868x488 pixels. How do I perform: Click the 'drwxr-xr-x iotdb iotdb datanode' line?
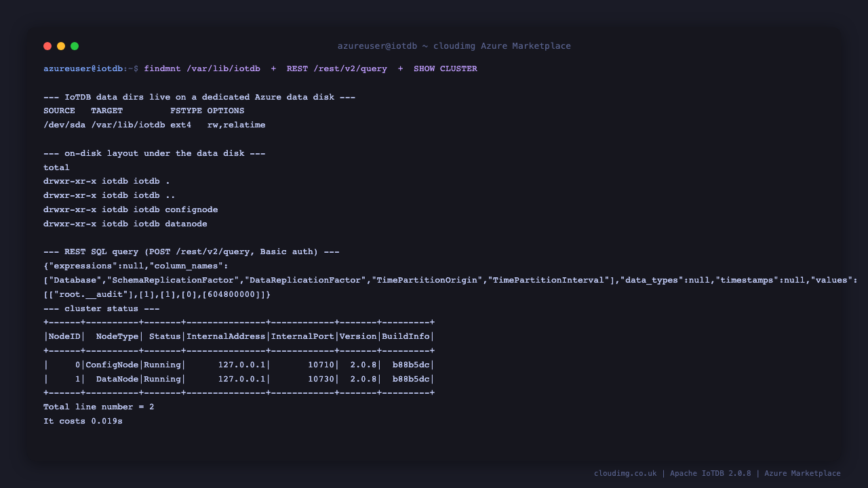click(x=125, y=224)
